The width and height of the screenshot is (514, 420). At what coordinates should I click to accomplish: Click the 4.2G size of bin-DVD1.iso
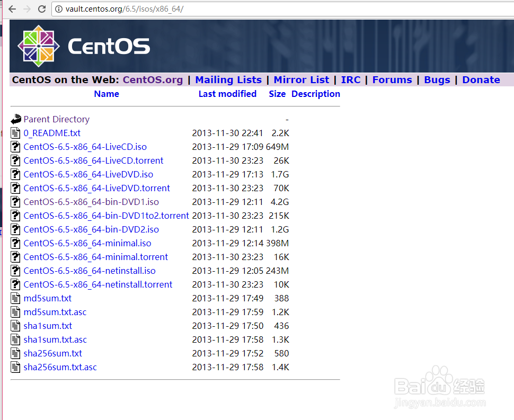[x=280, y=201]
